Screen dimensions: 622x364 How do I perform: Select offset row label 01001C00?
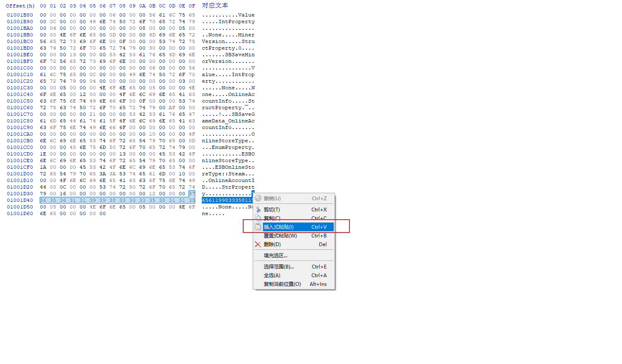pos(20,68)
